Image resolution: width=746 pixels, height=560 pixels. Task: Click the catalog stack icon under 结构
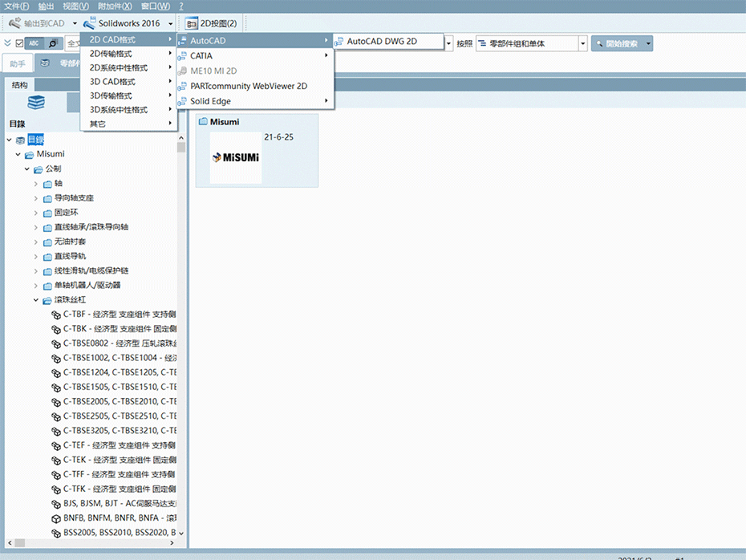(36, 102)
